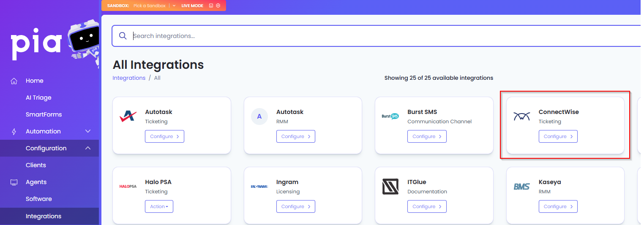The width and height of the screenshot is (644, 225).
Task: Click the Kaseya BMS logo
Action: [522, 186]
